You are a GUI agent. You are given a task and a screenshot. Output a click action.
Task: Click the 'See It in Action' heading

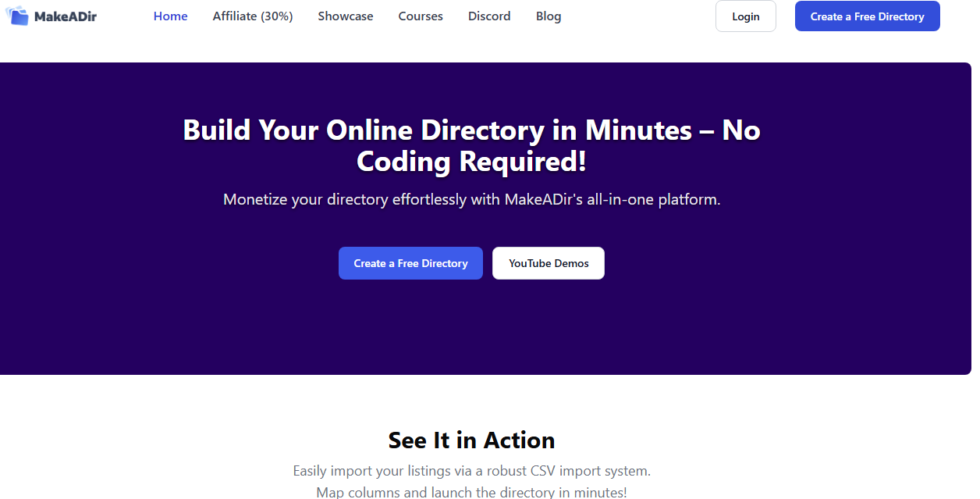click(x=471, y=440)
